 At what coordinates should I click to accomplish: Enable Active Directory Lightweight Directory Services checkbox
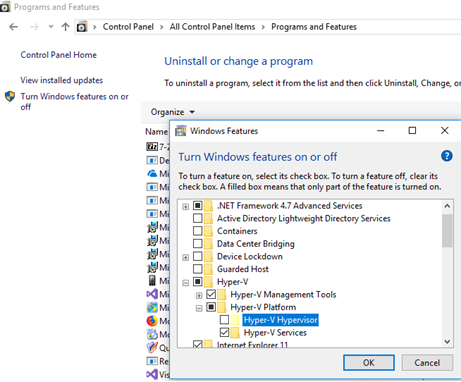click(x=198, y=218)
